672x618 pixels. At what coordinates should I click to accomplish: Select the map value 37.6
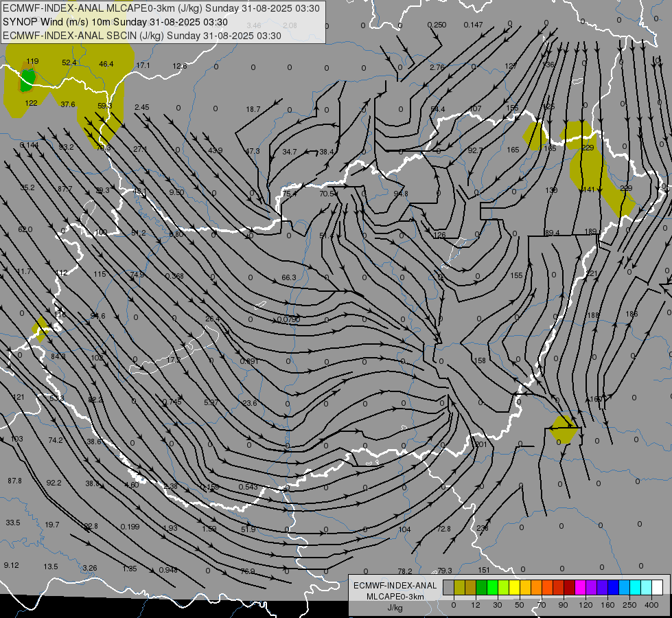[68, 104]
